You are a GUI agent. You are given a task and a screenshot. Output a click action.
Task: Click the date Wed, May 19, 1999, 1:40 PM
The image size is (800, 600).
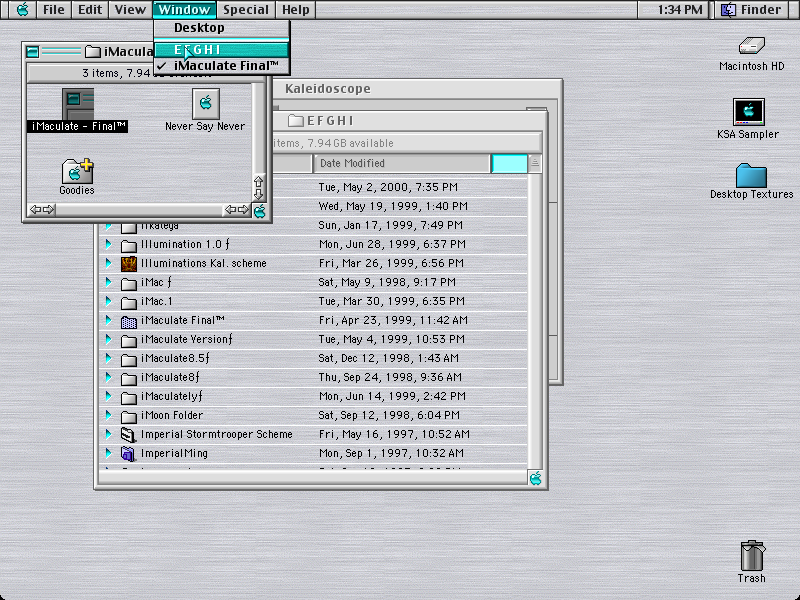(393, 206)
